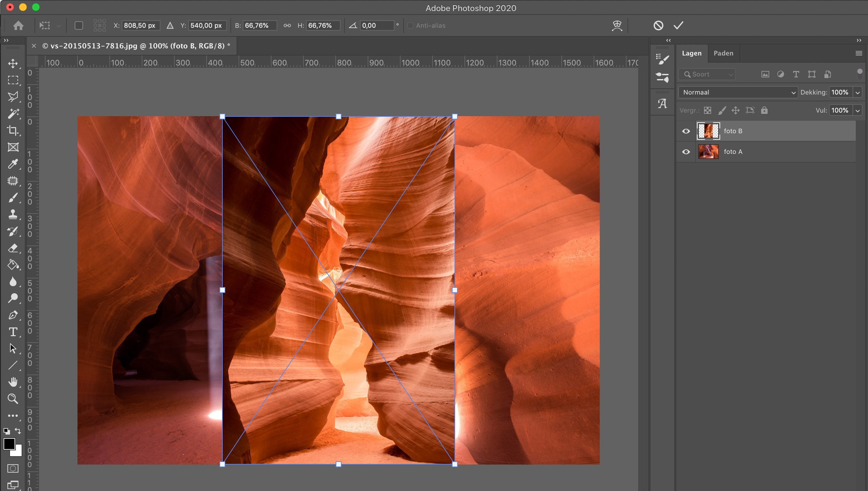The width and height of the screenshot is (868, 491).
Task: Commit the transform with the checkmark
Action: tap(678, 25)
